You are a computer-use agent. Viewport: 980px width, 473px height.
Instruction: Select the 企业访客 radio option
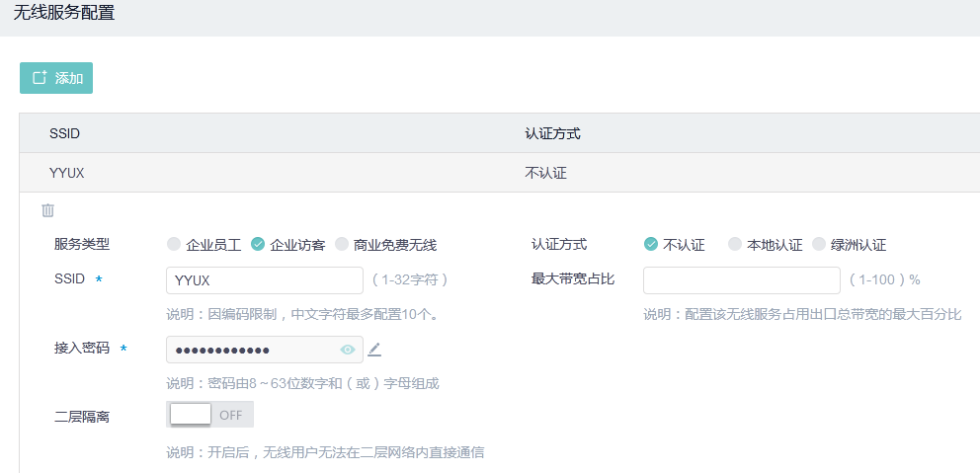tap(258, 245)
